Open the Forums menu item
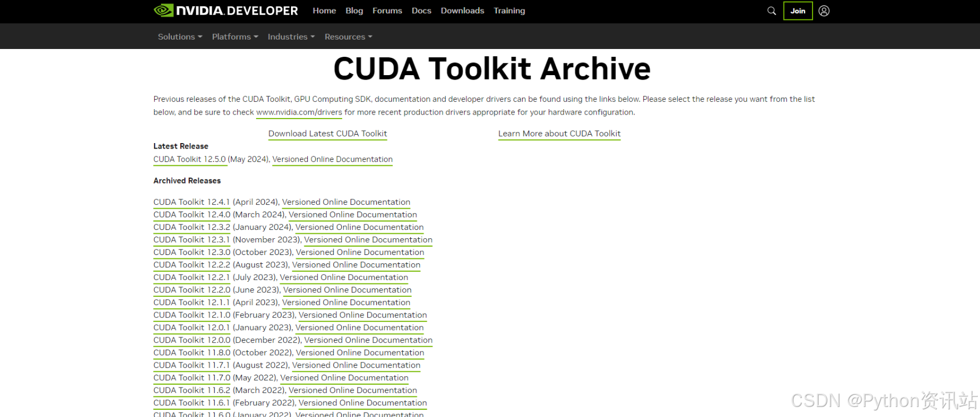The image size is (980, 417). [387, 11]
